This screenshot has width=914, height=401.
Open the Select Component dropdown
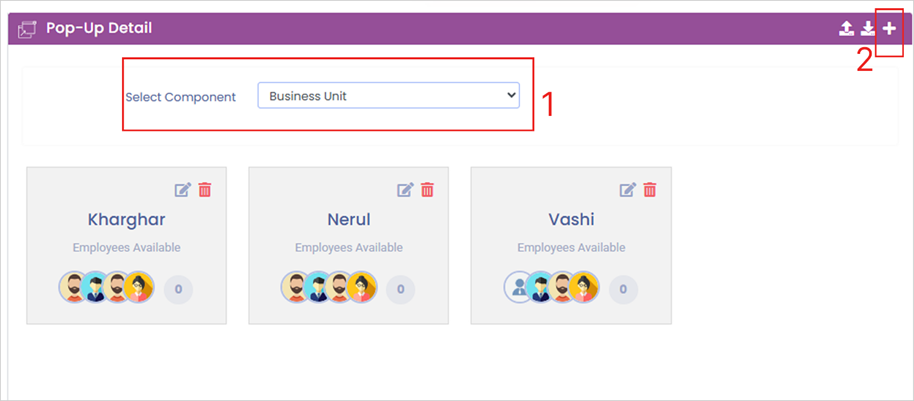pyautogui.click(x=388, y=96)
